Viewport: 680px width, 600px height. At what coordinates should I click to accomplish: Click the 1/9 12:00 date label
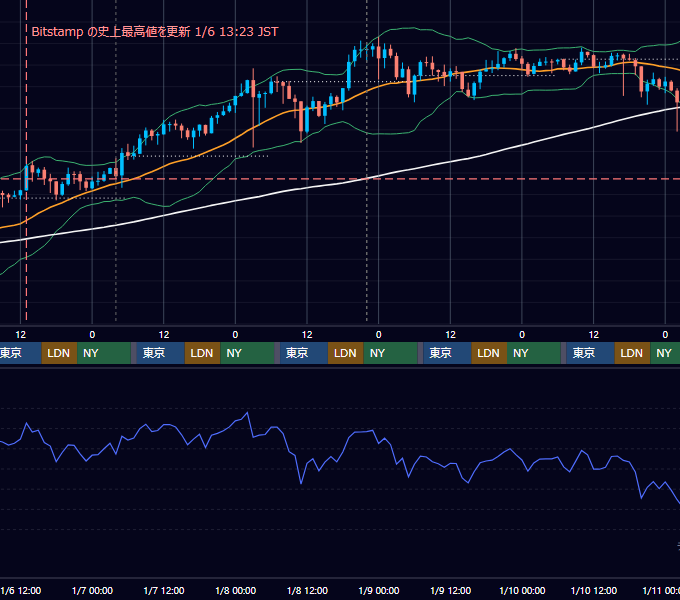click(451, 590)
